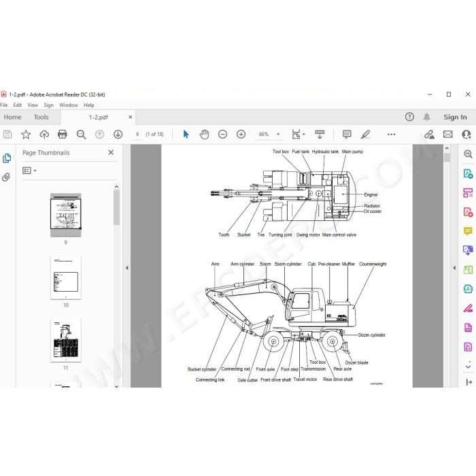
Task: Click the arrow icon at the right pane bottom
Action: [x=469, y=382]
